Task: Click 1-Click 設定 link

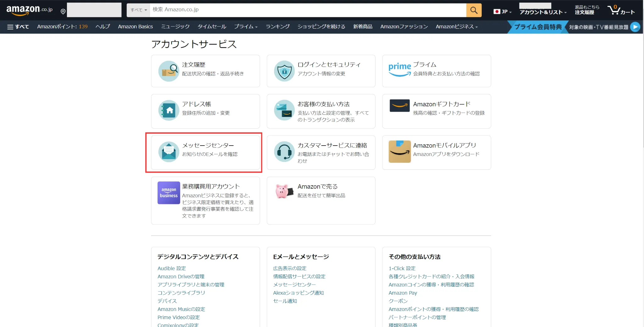Action: click(402, 269)
